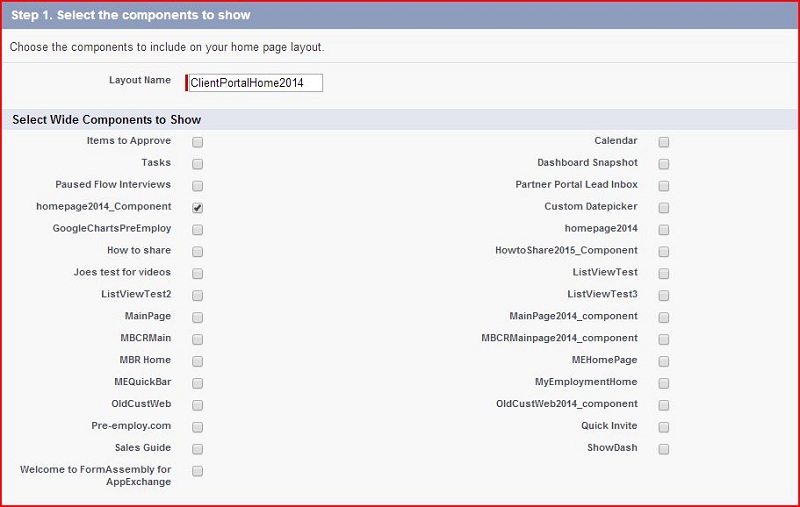Uncheck the homepage2014_Component checkbox
The width and height of the screenshot is (800, 507).
[x=197, y=208]
